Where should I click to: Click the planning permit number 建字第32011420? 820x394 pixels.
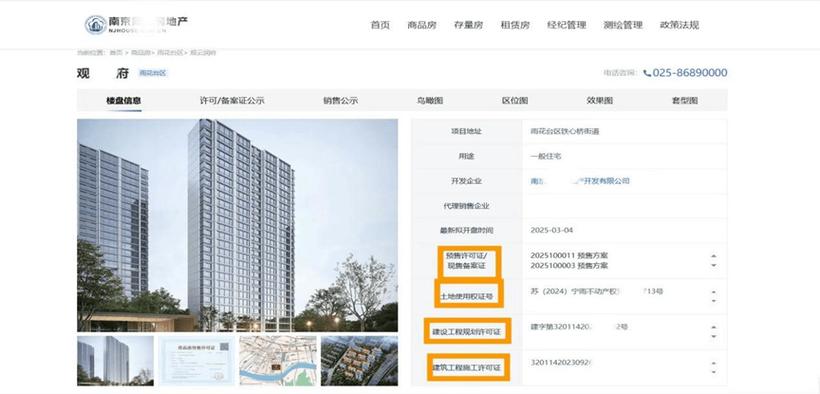pos(579,327)
